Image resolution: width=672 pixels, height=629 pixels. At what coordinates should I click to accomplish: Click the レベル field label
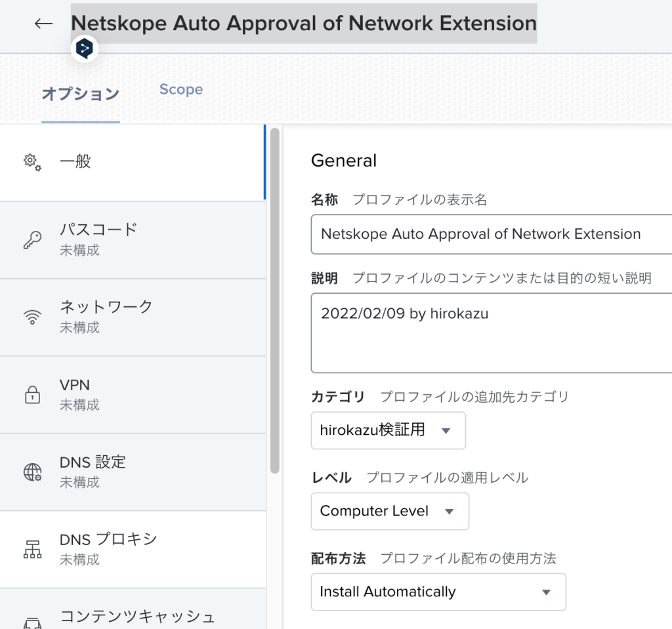331,477
